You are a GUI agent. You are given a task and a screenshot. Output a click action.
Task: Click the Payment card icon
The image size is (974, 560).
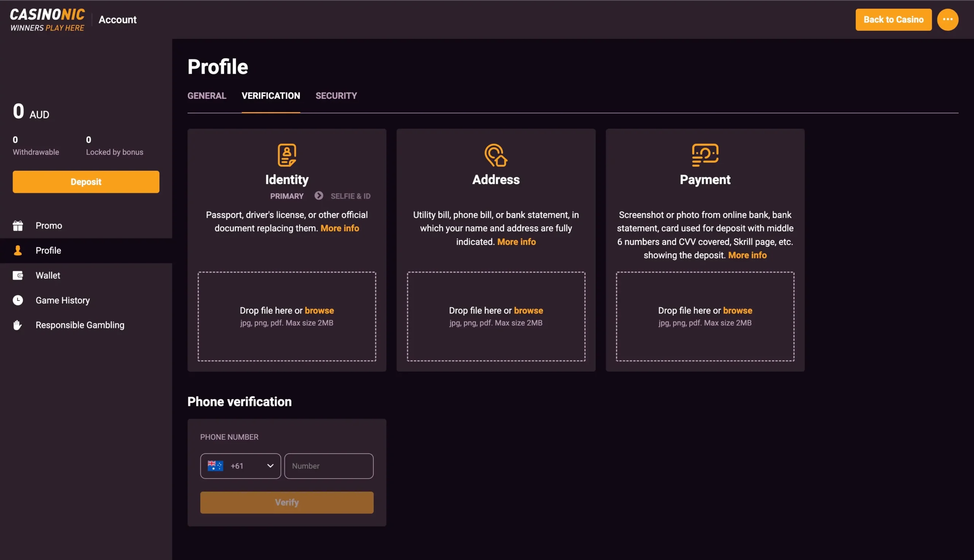[x=705, y=155]
